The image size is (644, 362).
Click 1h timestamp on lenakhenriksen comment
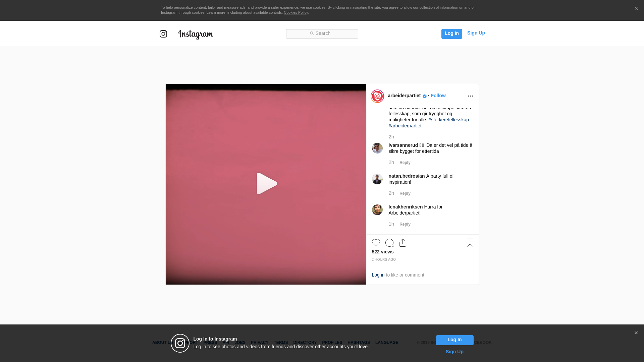coord(391,224)
